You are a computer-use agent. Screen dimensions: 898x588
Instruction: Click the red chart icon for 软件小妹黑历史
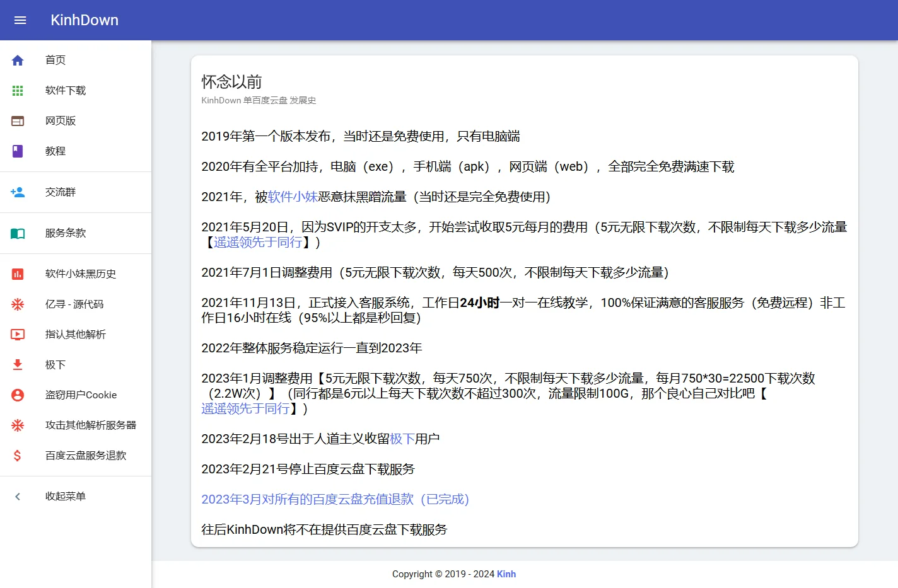pos(18,274)
